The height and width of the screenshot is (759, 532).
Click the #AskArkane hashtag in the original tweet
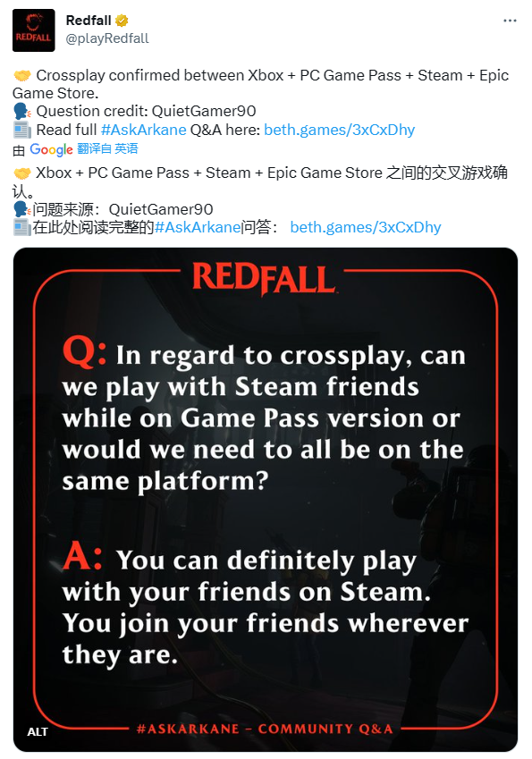pyautogui.click(x=143, y=130)
